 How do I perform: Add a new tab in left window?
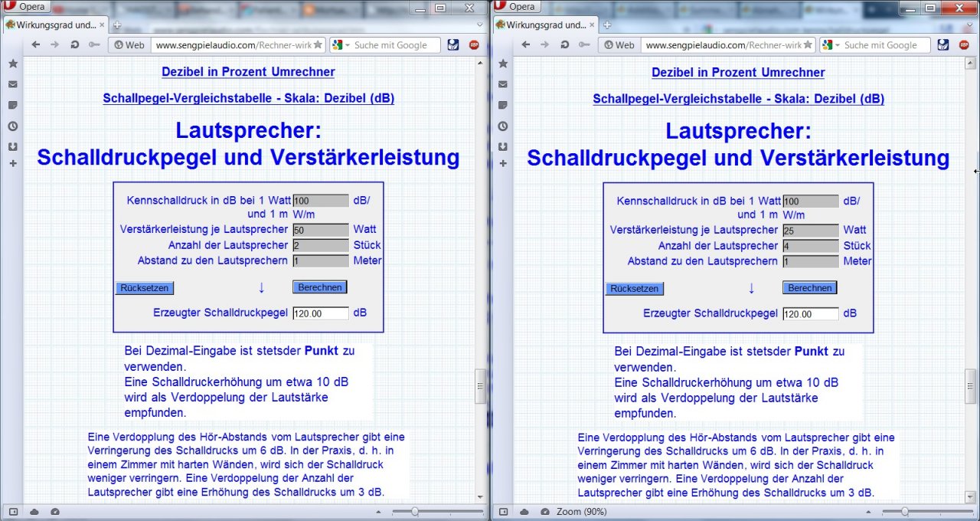(x=117, y=25)
